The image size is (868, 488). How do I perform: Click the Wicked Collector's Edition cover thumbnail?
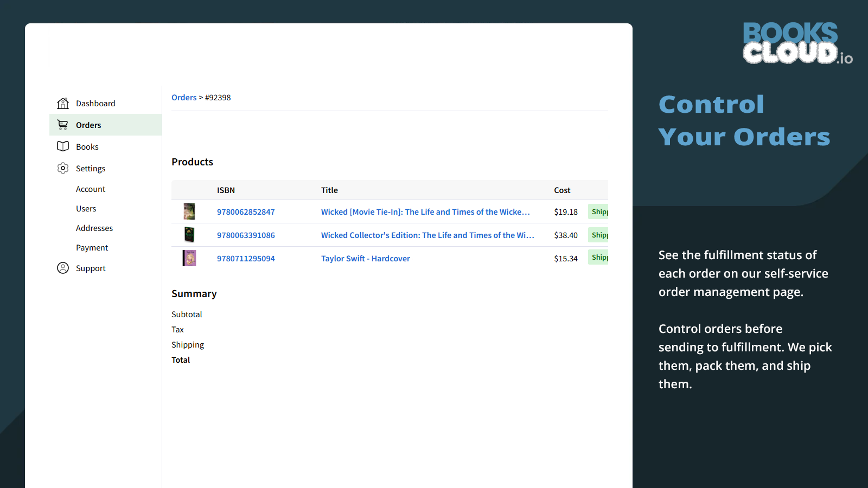(x=189, y=235)
